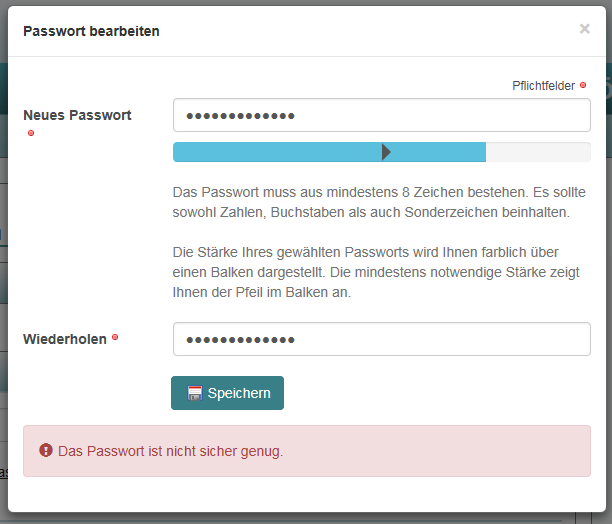Close the Passwort bearbeiten dialog
612x524 pixels.
584,29
